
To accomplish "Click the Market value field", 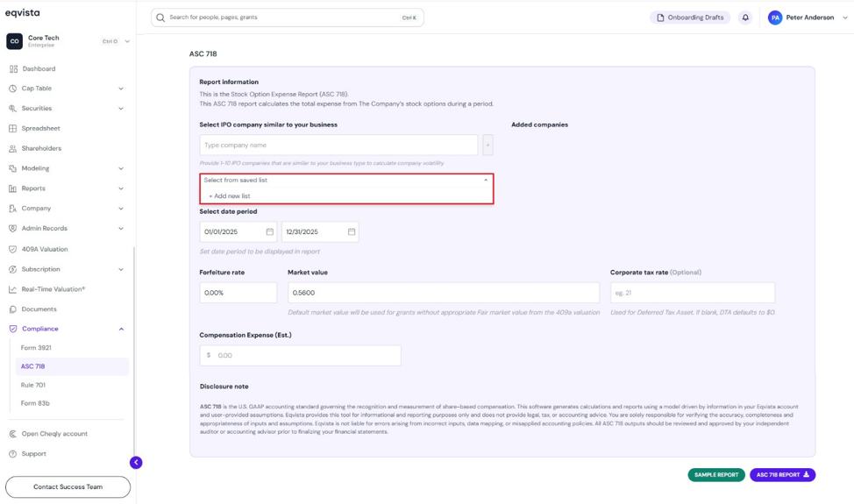I will [444, 293].
